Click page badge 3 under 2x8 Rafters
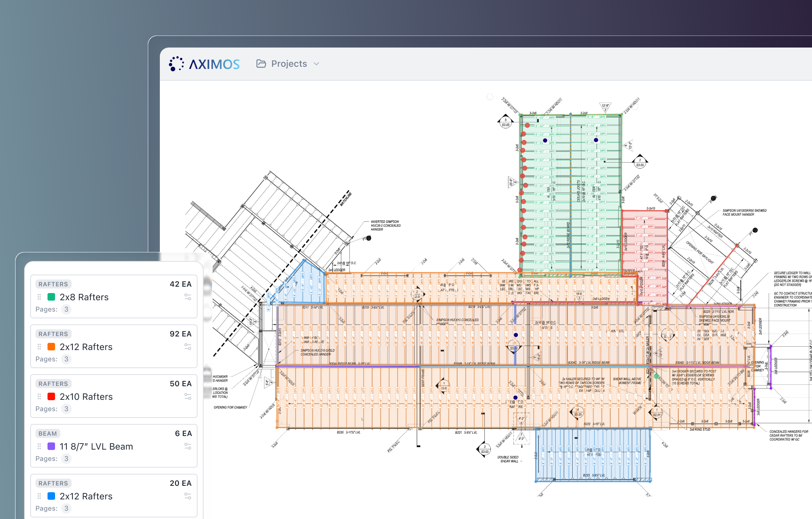This screenshot has height=519, width=812. point(66,309)
